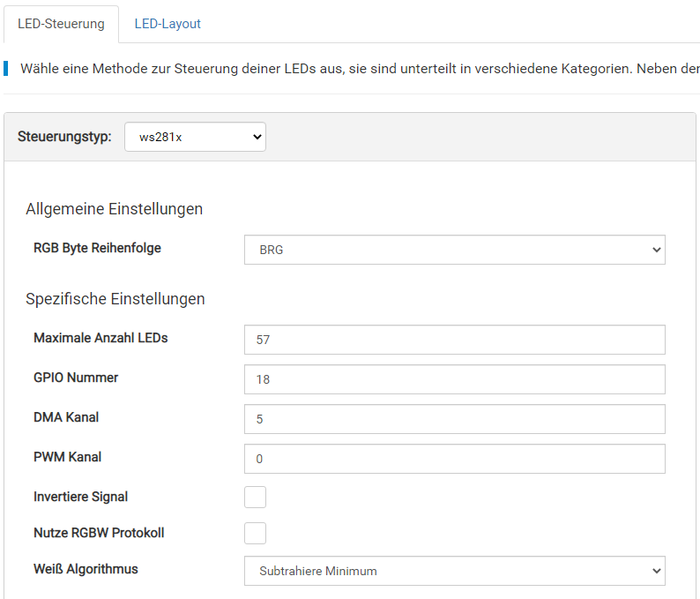Click the GPIO Nummer label
Screen dimensions: 700x599
click(x=76, y=378)
